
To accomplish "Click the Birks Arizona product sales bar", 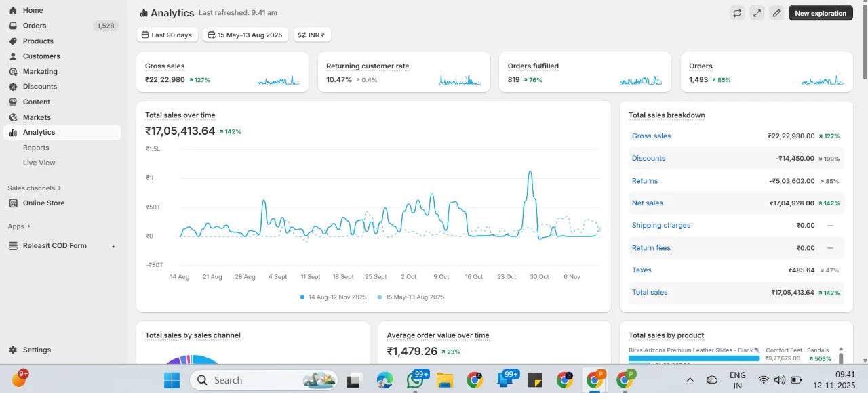I will pyautogui.click(x=693, y=358).
